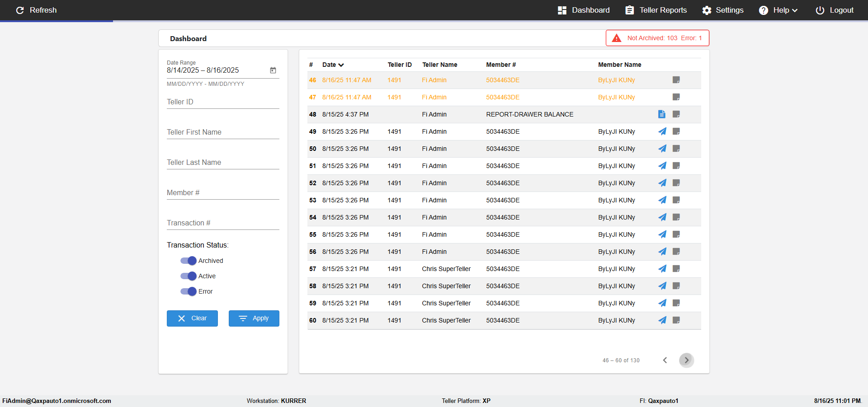This screenshot has height=407, width=868.
Task: Click the send icon in row 49
Action: tap(662, 131)
